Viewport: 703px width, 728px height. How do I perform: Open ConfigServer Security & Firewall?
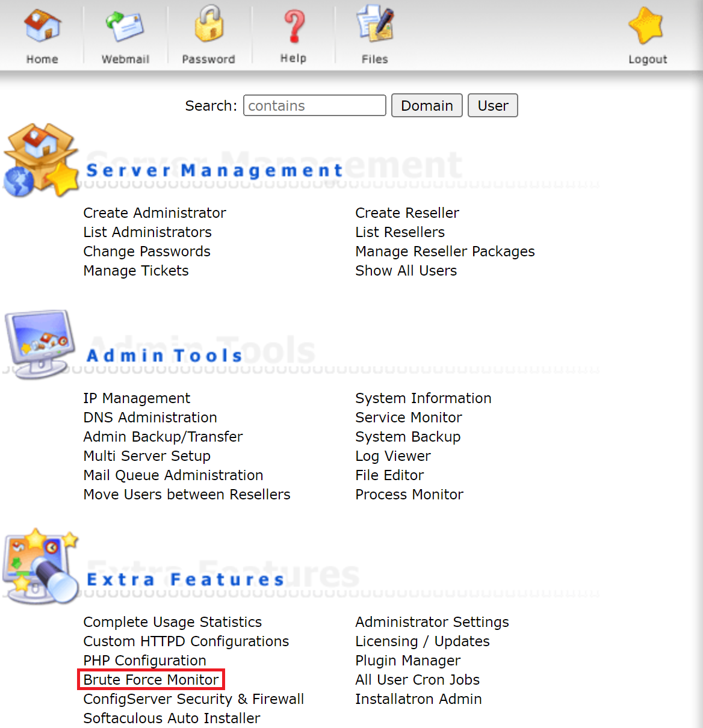point(194,699)
